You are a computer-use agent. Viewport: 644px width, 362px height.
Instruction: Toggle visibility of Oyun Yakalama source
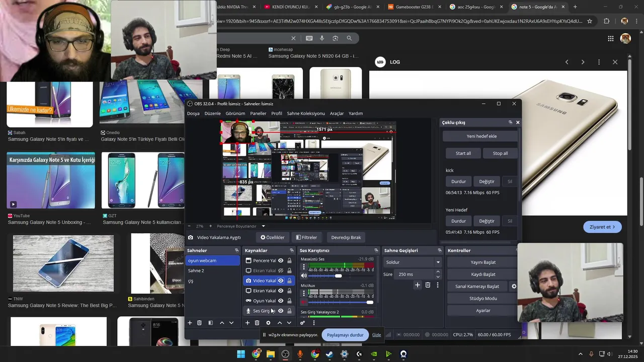(x=281, y=301)
